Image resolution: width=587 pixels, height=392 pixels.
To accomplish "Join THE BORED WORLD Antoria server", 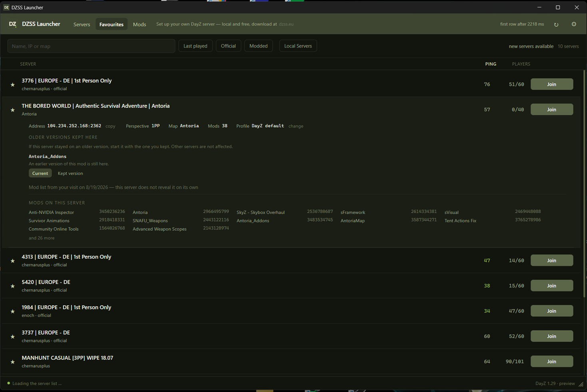I will click(552, 109).
